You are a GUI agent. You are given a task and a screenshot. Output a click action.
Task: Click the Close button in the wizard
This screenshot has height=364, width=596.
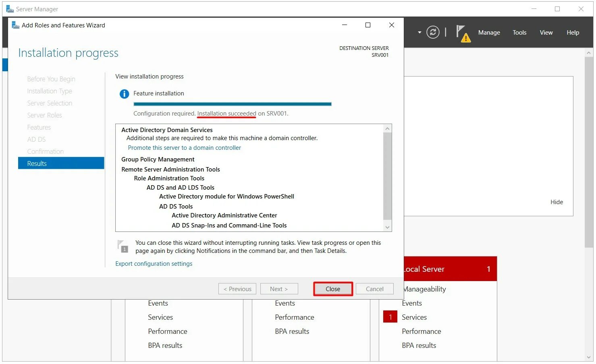click(x=333, y=289)
